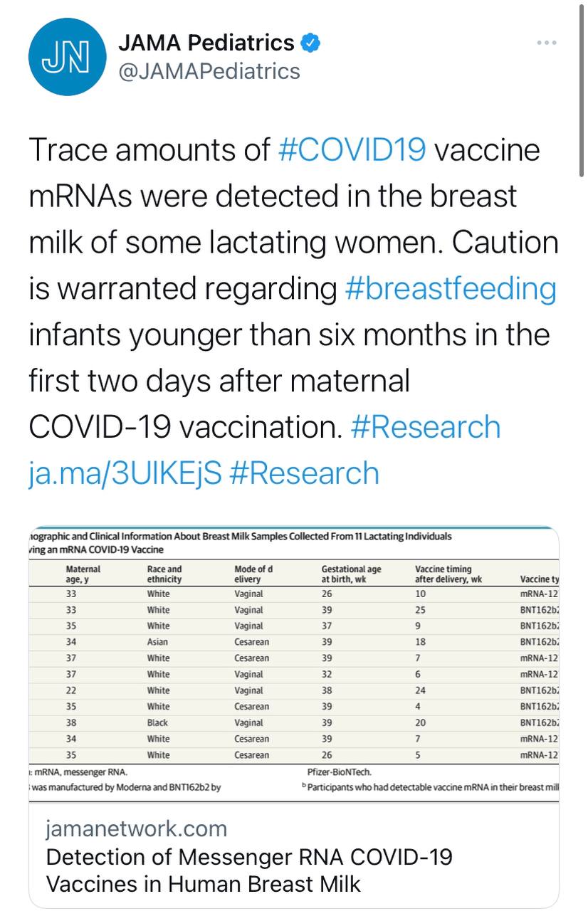Click the Gestational age at birth header

point(352,574)
